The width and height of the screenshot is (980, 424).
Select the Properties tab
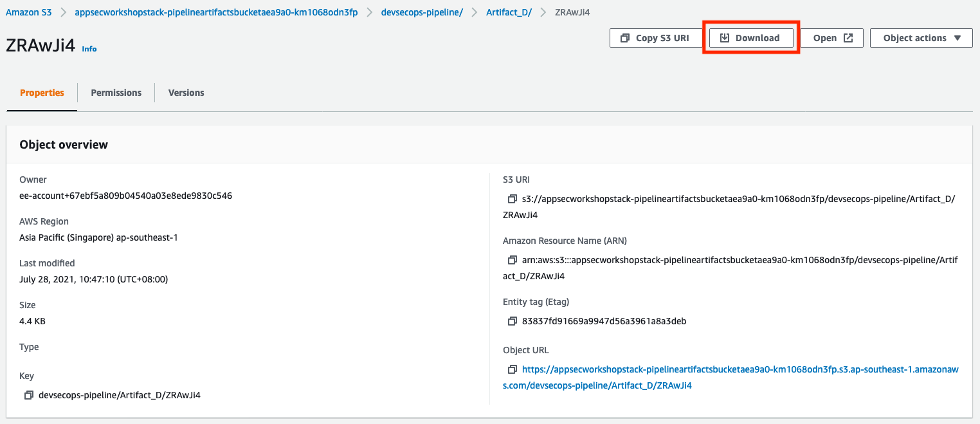(42, 93)
